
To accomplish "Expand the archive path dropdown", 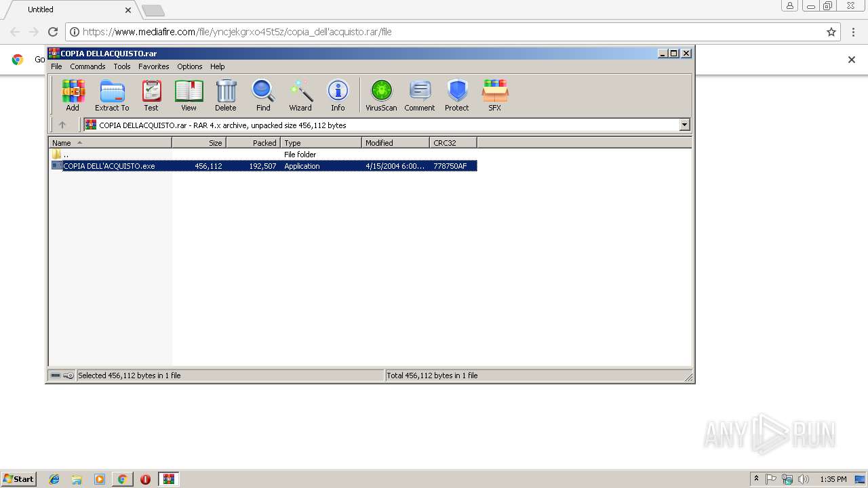I will click(684, 125).
